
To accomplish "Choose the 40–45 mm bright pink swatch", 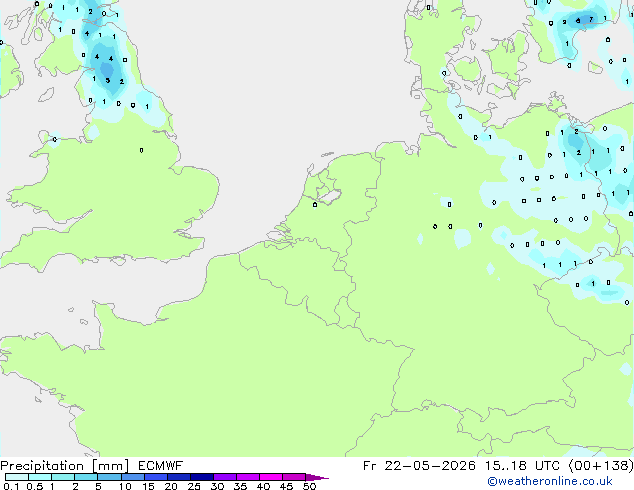I will click(x=271, y=477).
